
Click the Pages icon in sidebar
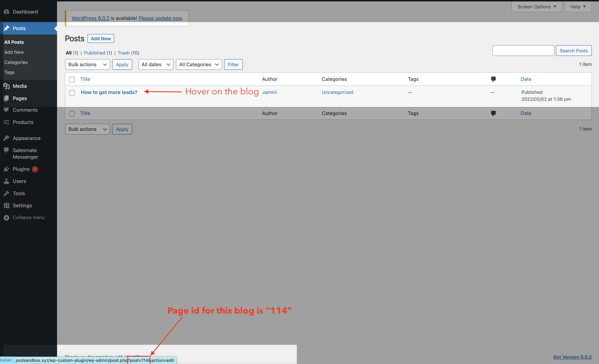[x=7, y=98]
